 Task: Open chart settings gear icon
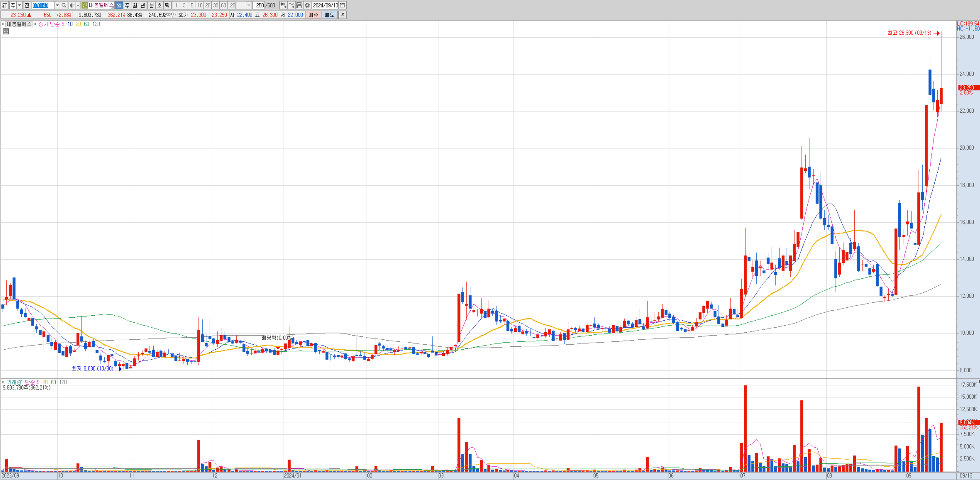coord(307,5)
